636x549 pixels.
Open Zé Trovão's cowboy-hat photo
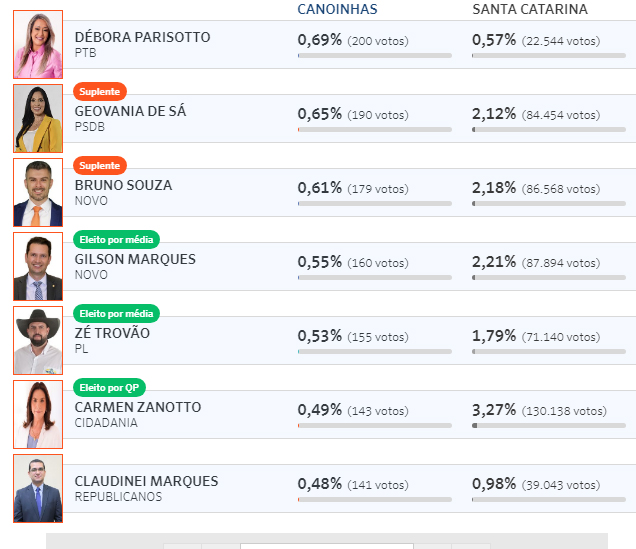point(38,340)
